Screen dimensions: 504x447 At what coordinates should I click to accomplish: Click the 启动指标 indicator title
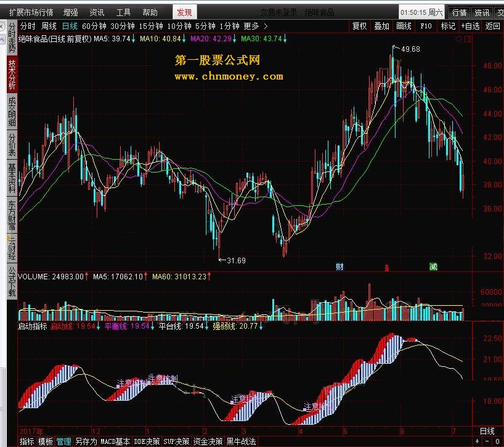(33, 326)
